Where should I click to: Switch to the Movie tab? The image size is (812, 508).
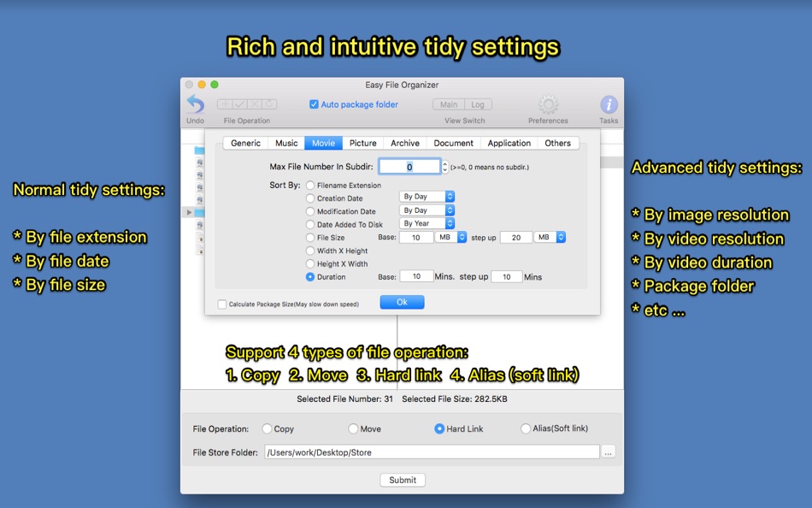324,143
